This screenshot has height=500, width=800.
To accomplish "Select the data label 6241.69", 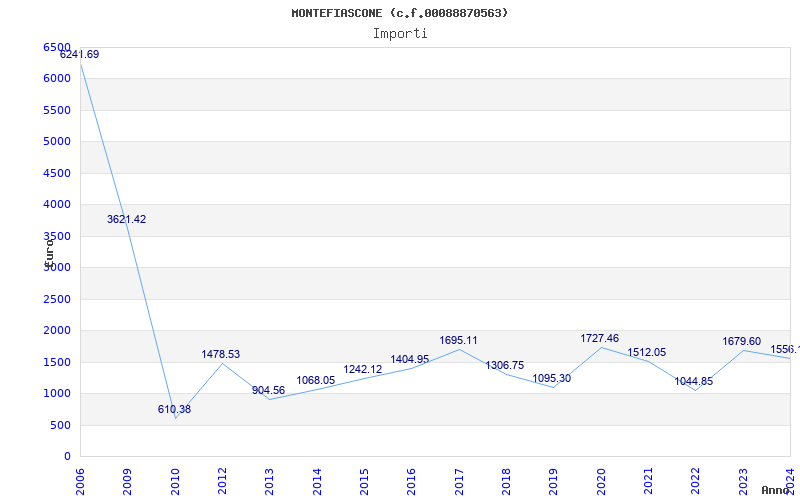I will pyautogui.click(x=80, y=55).
